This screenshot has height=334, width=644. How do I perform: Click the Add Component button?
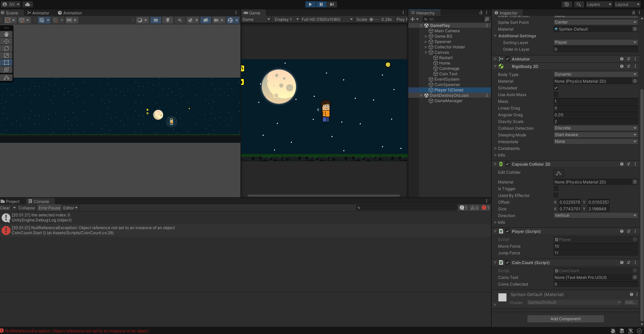click(x=565, y=319)
